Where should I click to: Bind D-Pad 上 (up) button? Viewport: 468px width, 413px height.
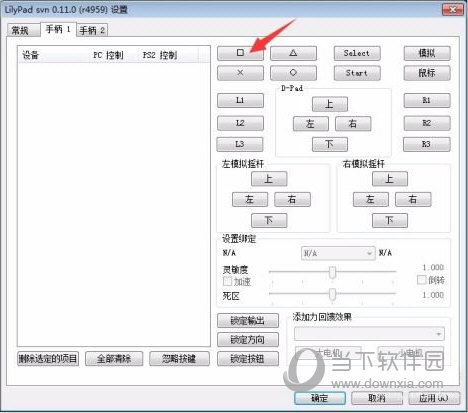330,104
